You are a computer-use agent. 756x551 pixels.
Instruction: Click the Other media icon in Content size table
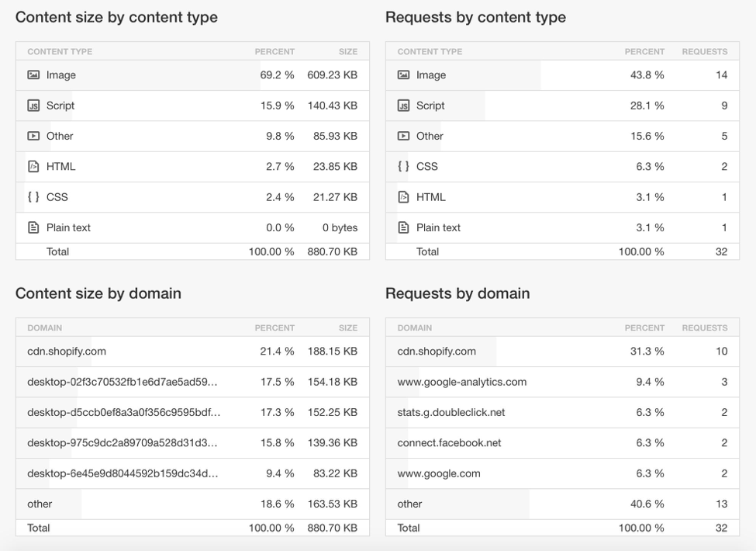33,136
